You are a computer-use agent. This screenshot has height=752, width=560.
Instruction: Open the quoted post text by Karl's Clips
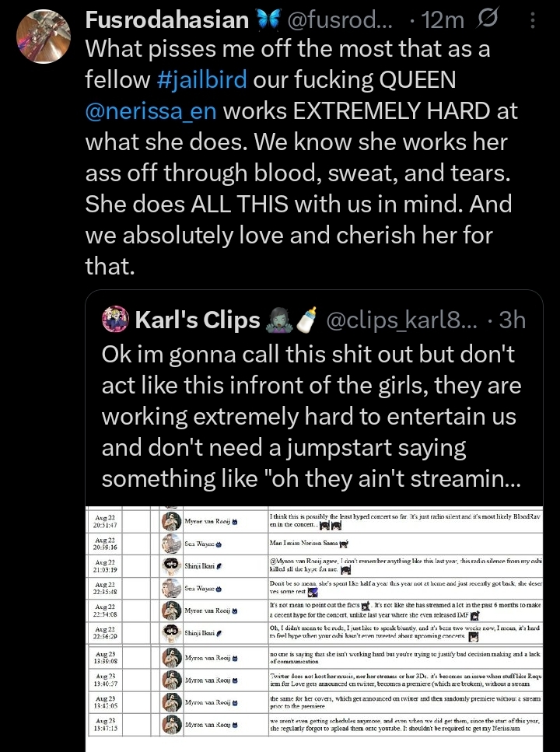(x=311, y=416)
